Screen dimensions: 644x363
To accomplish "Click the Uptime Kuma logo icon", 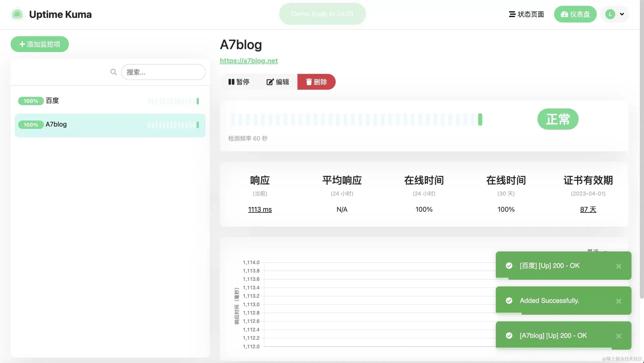I will (x=17, y=14).
